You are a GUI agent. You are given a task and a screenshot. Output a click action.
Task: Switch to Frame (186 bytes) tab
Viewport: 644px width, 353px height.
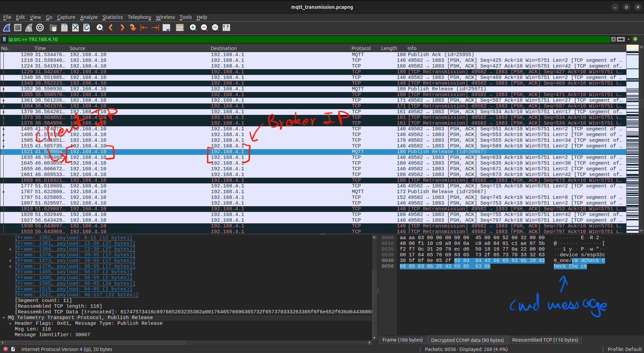tap(402, 340)
